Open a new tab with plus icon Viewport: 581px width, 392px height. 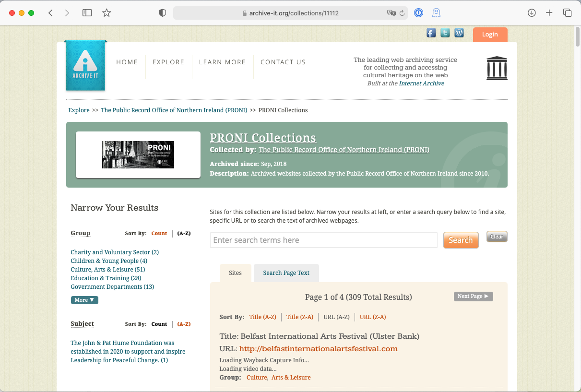tap(549, 13)
